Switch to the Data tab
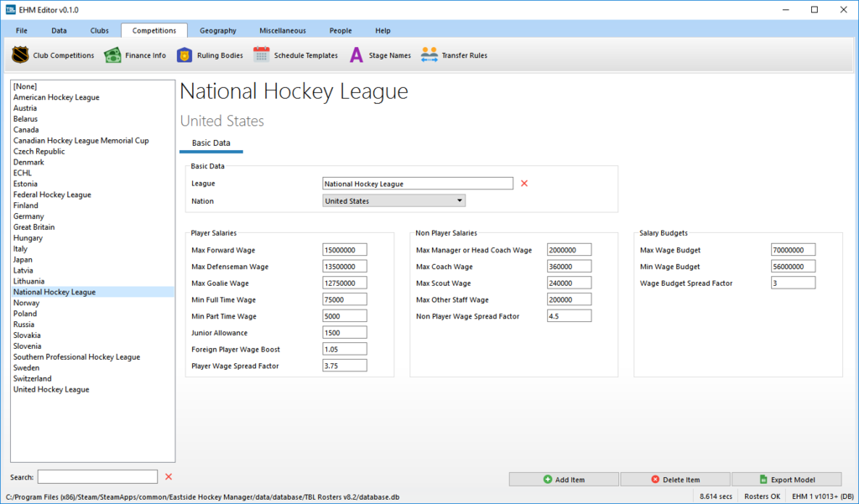This screenshot has width=859, height=504. [x=60, y=31]
